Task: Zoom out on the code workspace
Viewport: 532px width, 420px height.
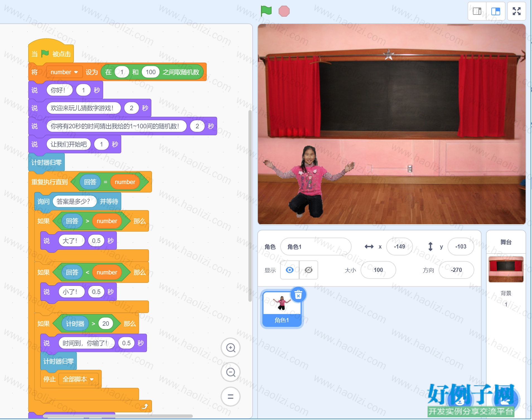Action: coord(231,372)
